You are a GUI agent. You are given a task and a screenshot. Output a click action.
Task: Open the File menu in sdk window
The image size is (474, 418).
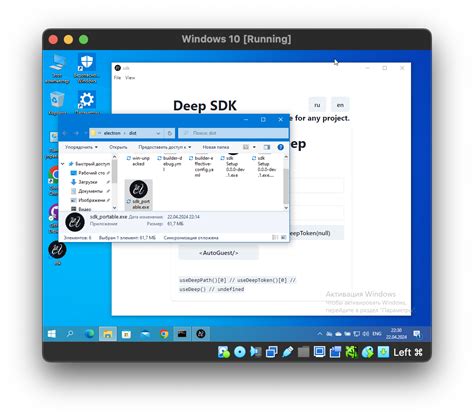point(117,78)
